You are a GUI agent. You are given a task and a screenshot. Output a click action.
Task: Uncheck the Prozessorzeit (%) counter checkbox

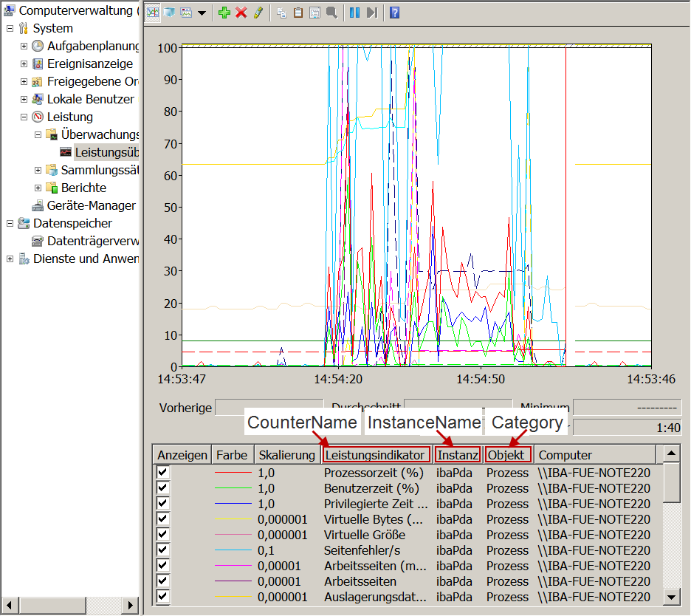pyautogui.click(x=163, y=473)
